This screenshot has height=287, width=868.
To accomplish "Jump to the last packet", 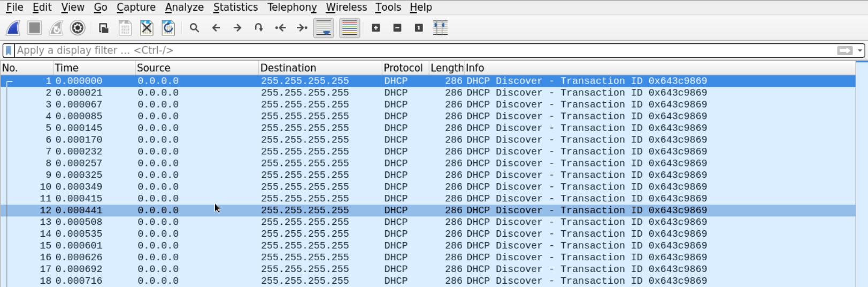I will tap(302, 28).
